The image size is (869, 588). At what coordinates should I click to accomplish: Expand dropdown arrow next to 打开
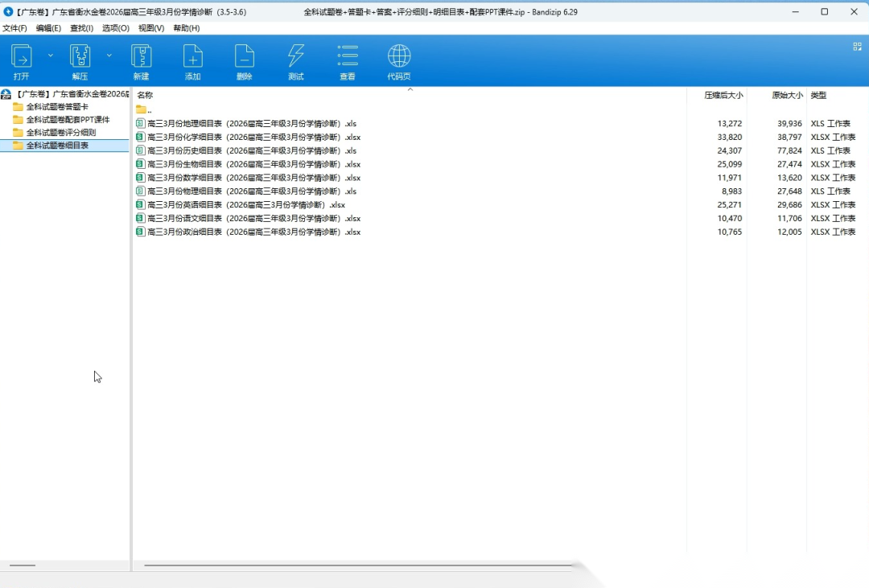coord(51,56)
